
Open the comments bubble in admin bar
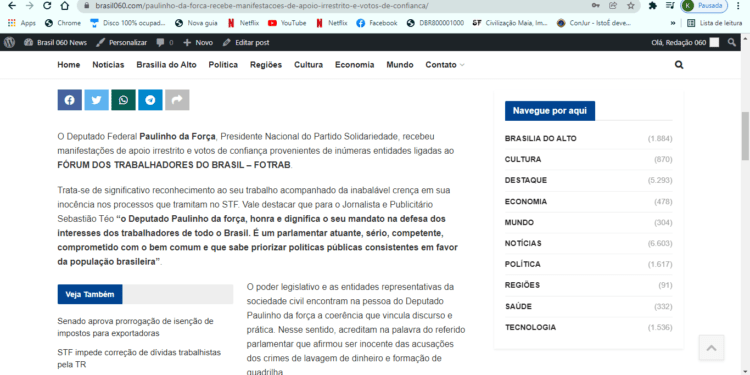(x=165, y=42)
